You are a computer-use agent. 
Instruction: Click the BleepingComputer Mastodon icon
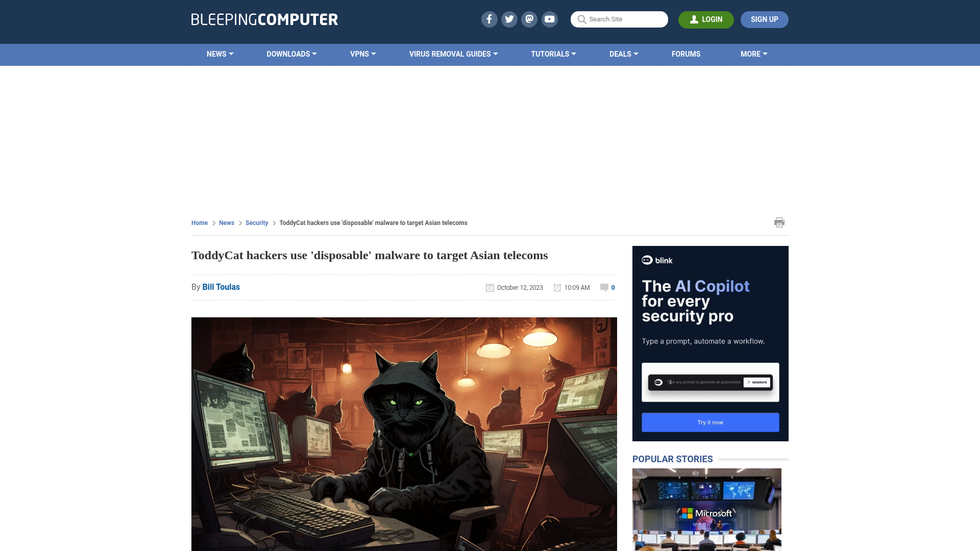coord(530,19)
